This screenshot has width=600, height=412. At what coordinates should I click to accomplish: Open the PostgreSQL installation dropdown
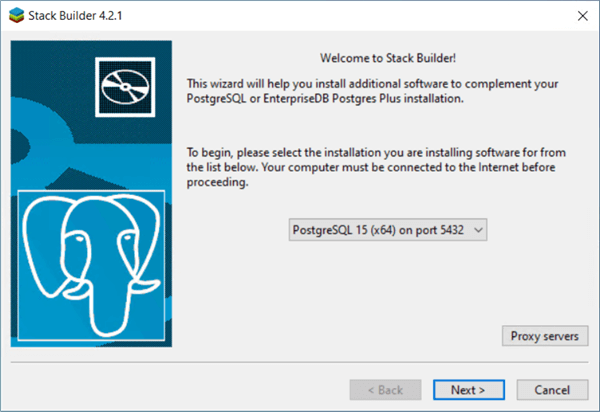388,230
